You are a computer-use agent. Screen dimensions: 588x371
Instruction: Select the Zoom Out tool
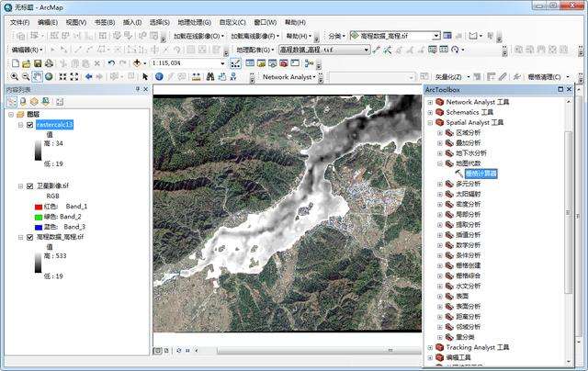(x=26, y=77)
